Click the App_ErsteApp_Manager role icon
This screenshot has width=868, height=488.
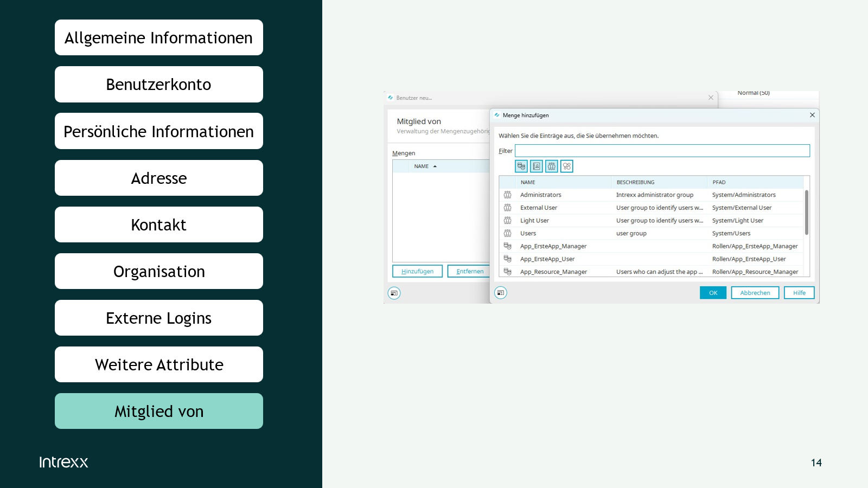coord(507,246)
